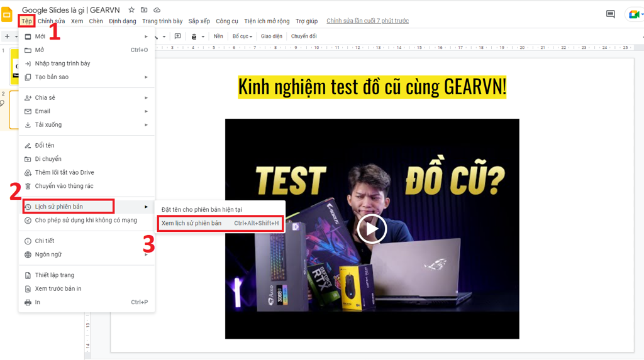Choose Xem trước bản in

pos(87,288)
